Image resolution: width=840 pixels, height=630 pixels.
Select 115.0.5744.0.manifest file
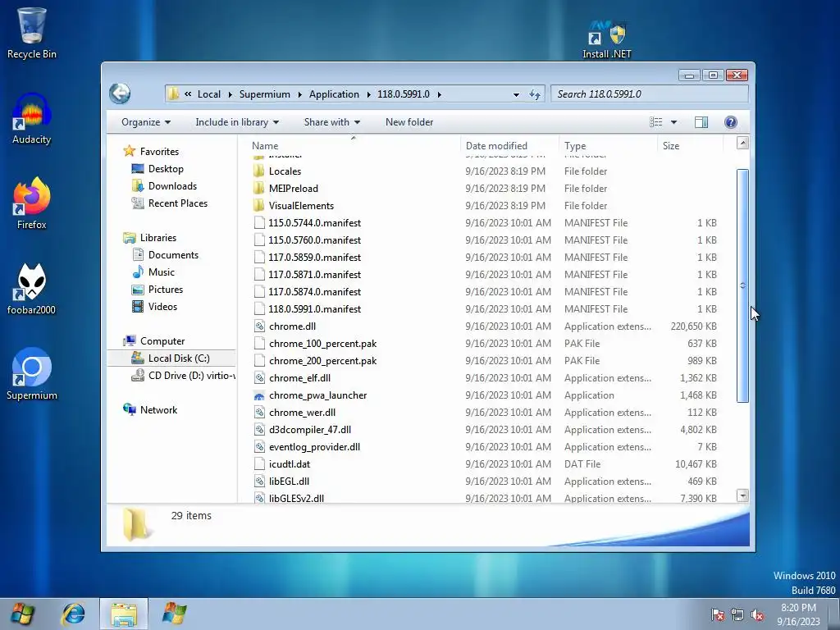click(307, 223)
